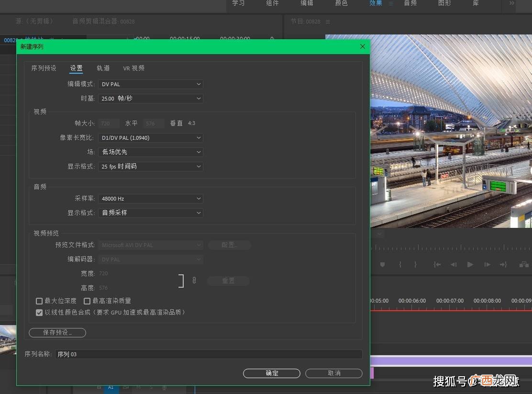Click the 取消 button

[x=334, y=373]
